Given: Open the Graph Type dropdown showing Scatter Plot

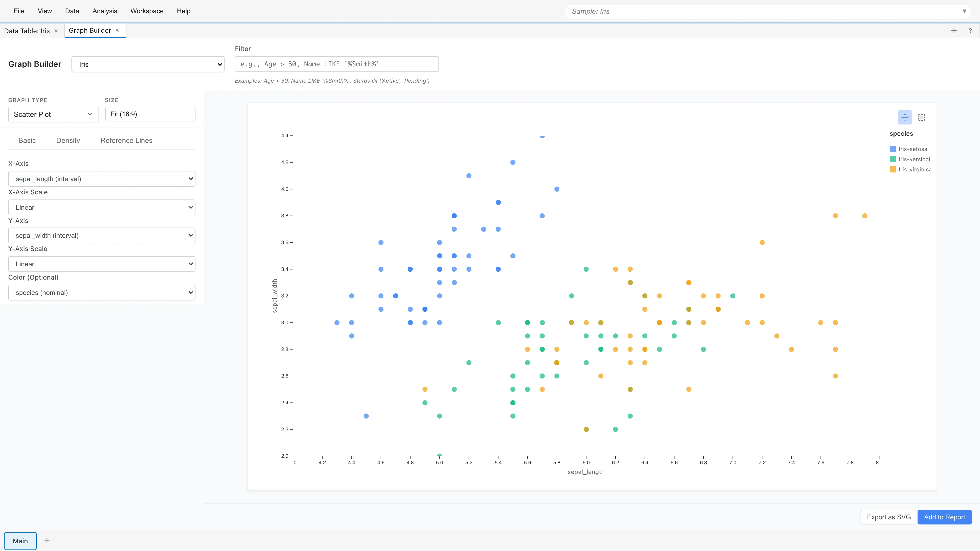Looking at the screenshot, I should pyautogui.click(x=53, y=114).
